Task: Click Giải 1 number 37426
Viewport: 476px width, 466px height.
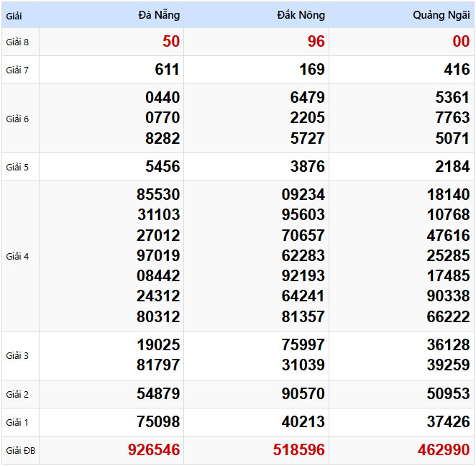Action: (448, 422)
